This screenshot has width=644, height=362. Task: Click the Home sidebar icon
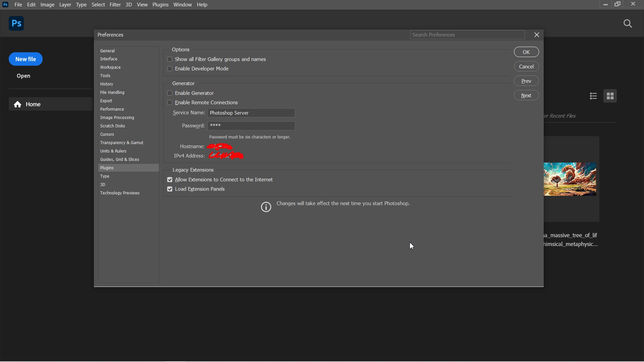pyautogui.click(x=18, y=105)
